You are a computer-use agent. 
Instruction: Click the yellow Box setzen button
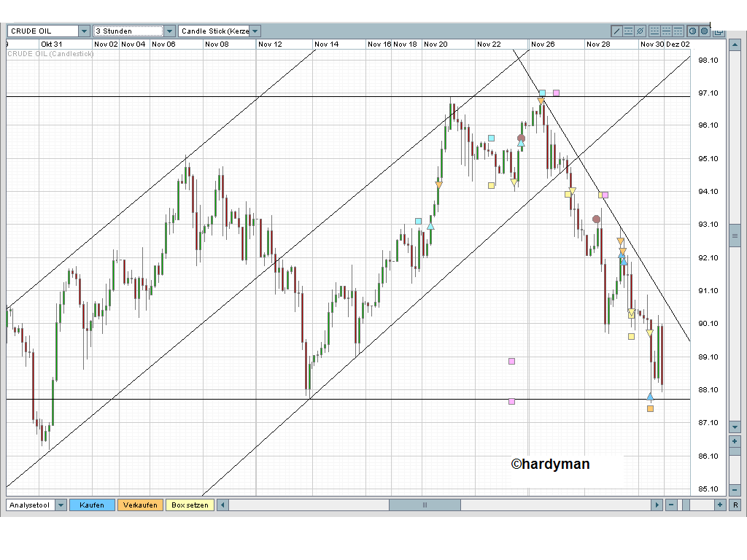click(x=190, y=505)
